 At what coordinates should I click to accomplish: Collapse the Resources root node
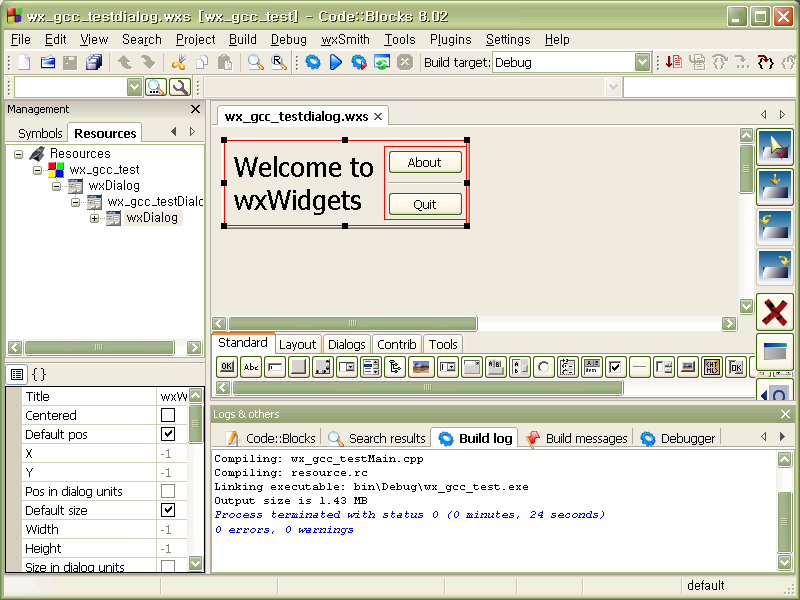(x=18, y=154)
